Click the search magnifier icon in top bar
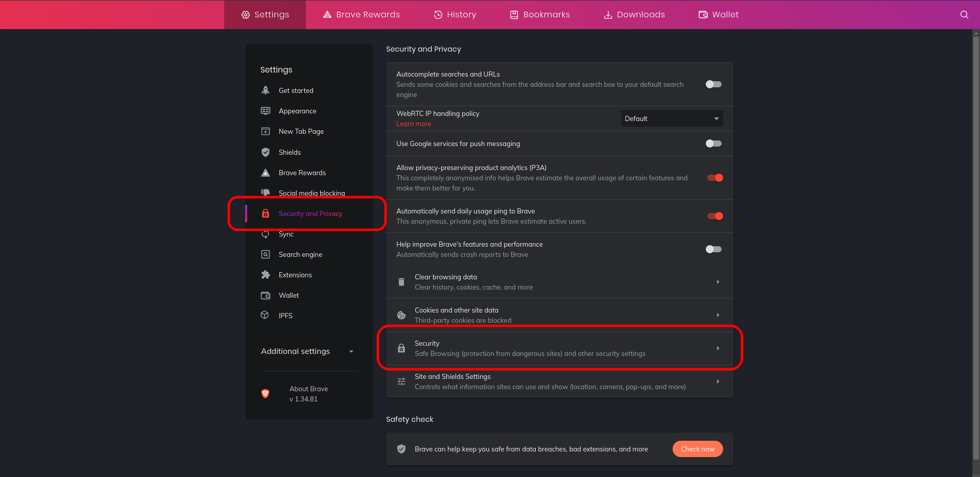The image size is (980, 477). [964, 15]
